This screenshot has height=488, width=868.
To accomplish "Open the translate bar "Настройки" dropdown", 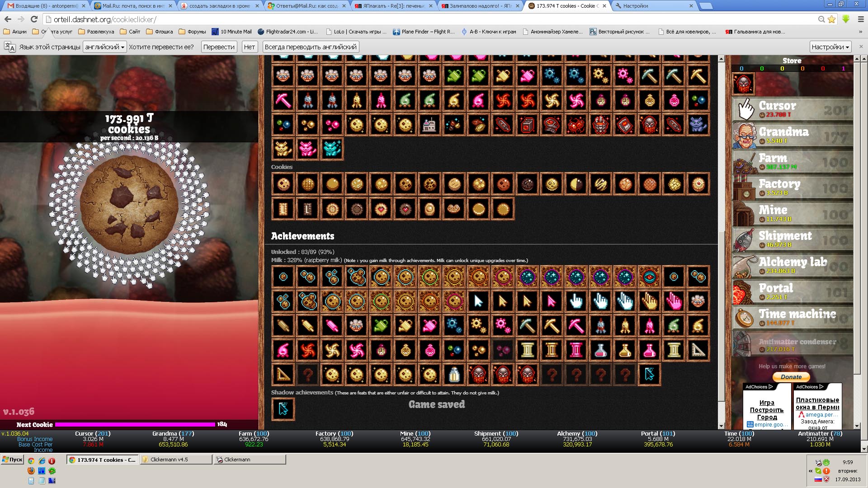I will 830,47.
